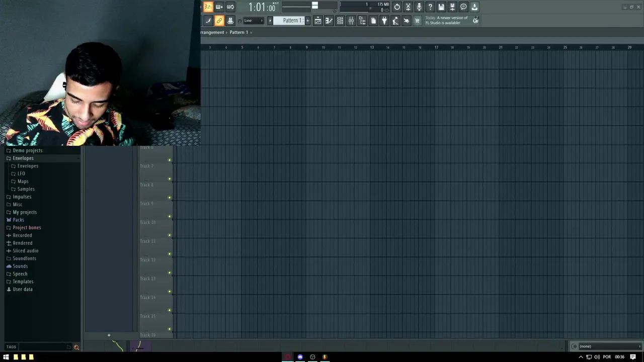The image size is (644, 362).
Task: Open the Line snap dropdown
Action: (253, 21)
